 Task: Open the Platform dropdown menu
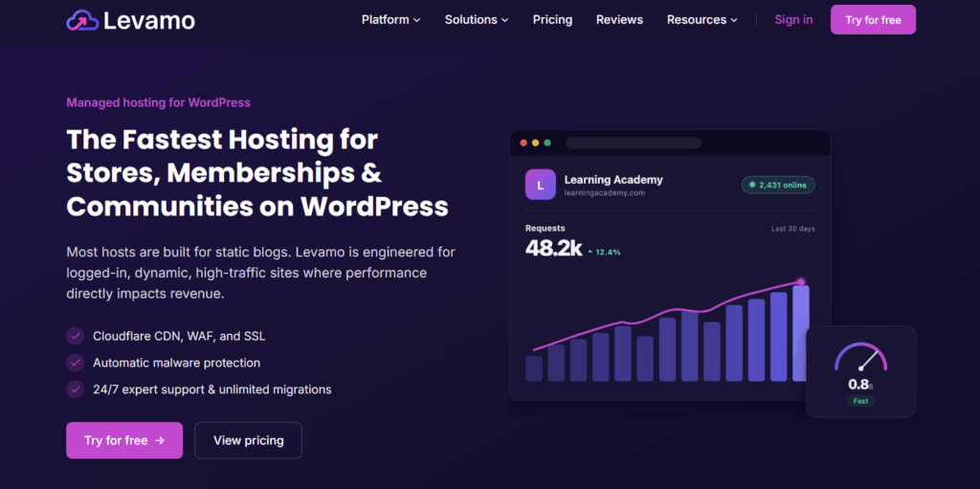tap(390, 20)
